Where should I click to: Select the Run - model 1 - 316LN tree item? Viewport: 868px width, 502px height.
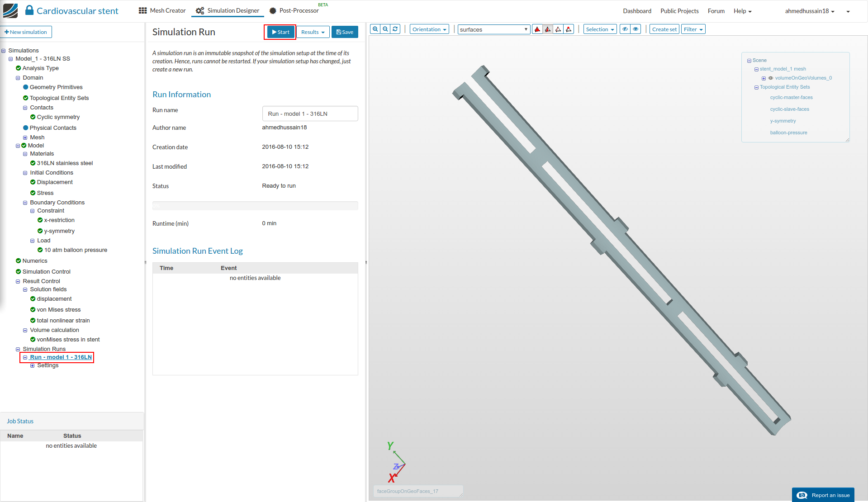click(61, 357)
